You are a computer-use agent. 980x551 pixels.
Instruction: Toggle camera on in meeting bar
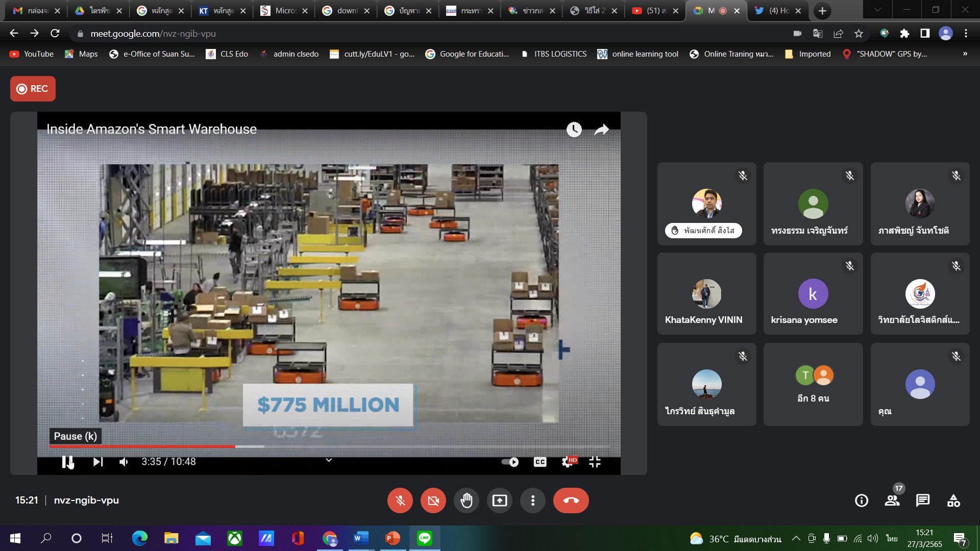pyautogui.click(x=433, y=500)
